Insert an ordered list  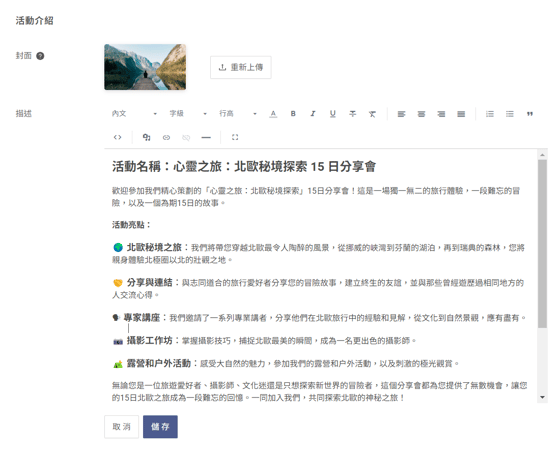click(x=490, y=114)
